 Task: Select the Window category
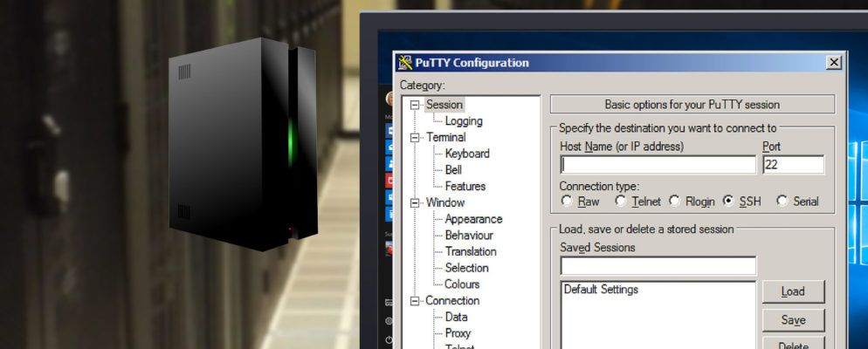coord(445,203)
